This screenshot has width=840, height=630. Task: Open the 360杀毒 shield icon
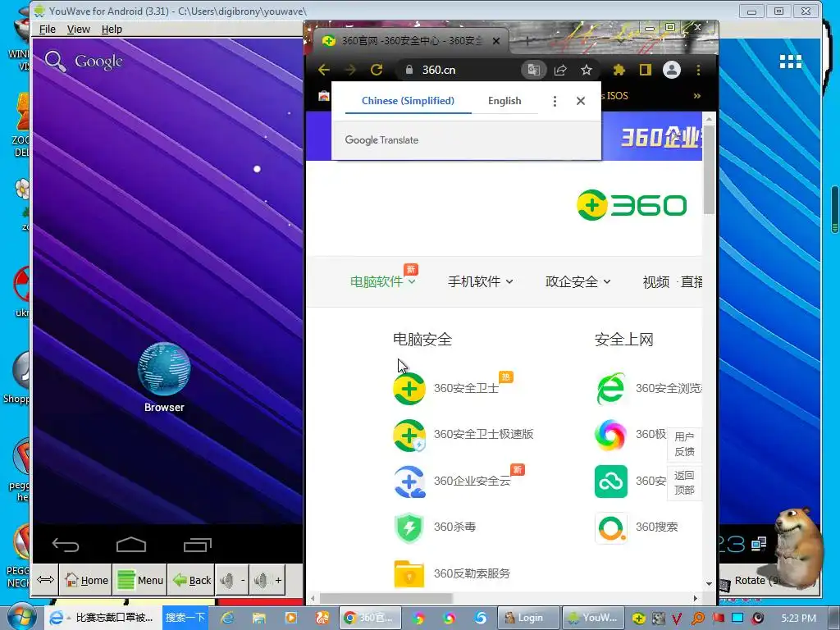tap(409, 527)
